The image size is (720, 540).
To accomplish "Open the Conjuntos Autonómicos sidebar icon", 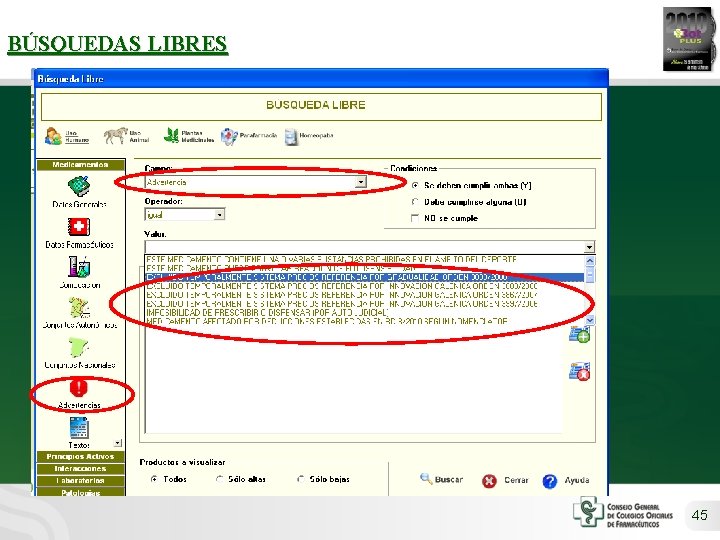I will pyautogui.click(x=79, y=307).
